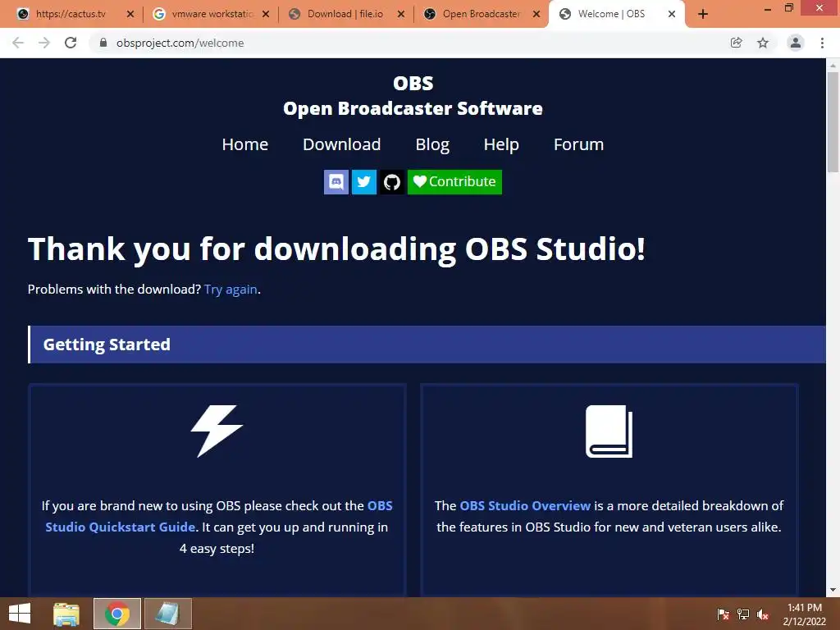Click the page vertical scrollbar thumb
The image size is (840, 630).
tap(833, 122)
